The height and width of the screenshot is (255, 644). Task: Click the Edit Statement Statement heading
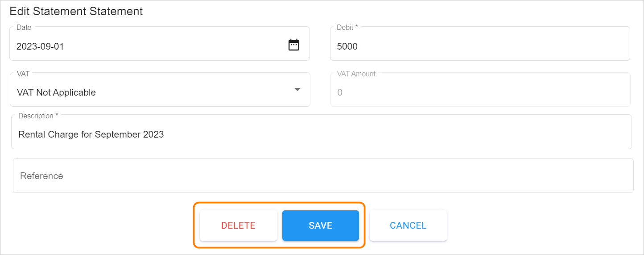point(76,11)
